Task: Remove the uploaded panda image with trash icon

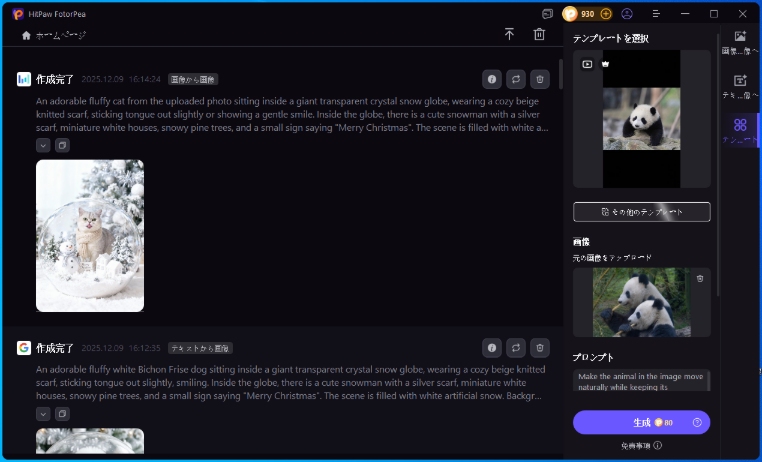Action: click(x=700, y=278)
